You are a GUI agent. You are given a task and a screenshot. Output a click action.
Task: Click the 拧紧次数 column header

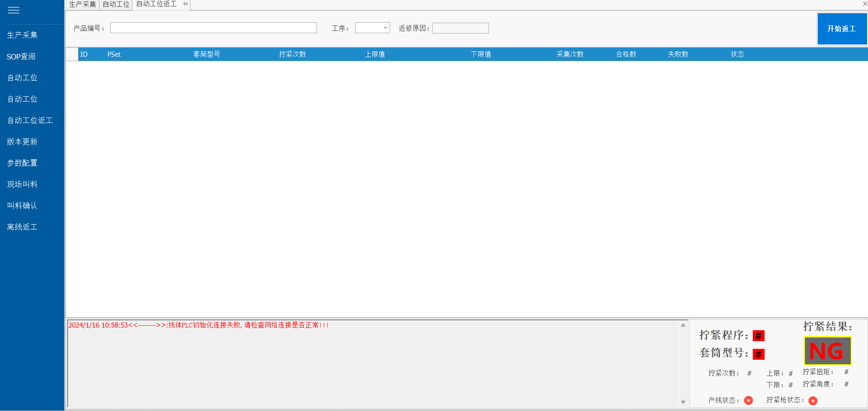293,54
